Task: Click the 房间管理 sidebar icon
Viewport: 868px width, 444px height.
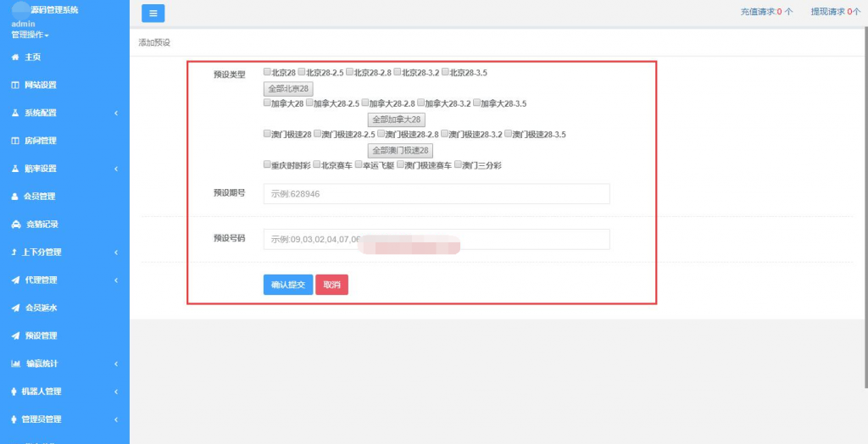Action: (15, 141)
